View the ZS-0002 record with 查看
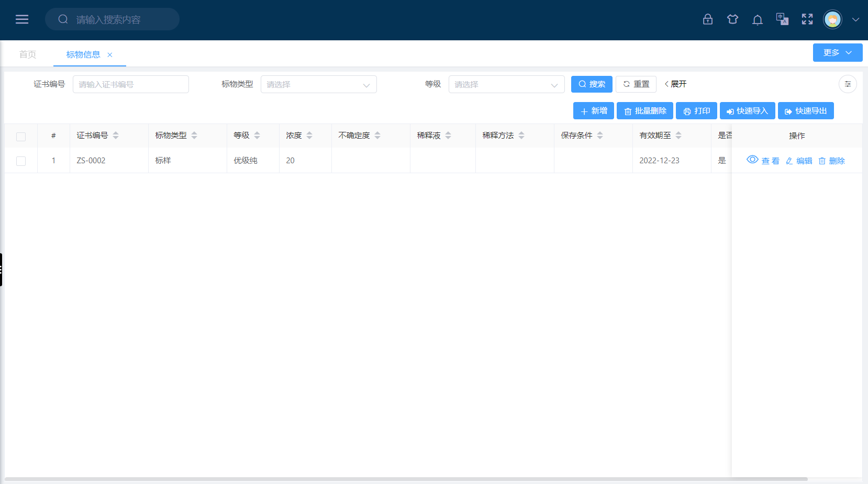This screenshot has width=868, height=484. point(763,160)
